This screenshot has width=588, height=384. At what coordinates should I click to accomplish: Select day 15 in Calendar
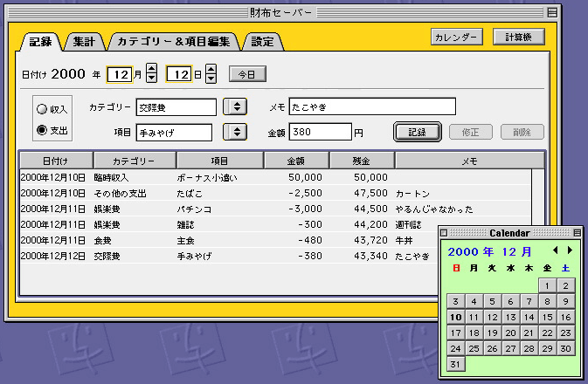click(548, 317)
